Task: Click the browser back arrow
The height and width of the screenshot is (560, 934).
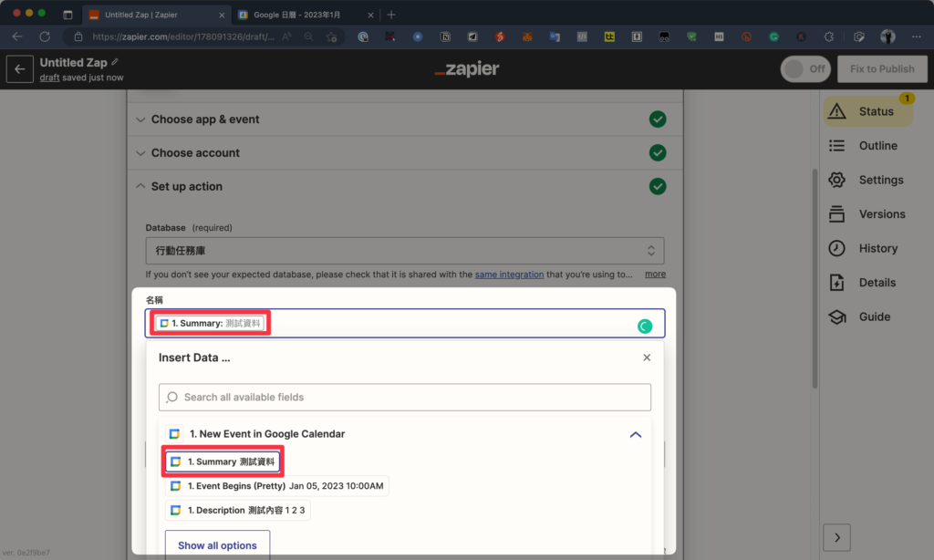Action: click(17, 36)
